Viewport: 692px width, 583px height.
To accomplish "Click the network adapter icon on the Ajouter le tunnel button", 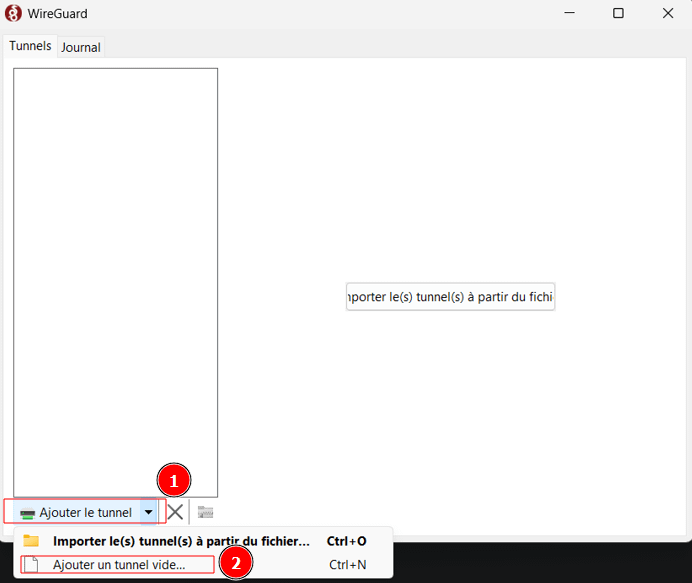I will (x=27, y=513).
